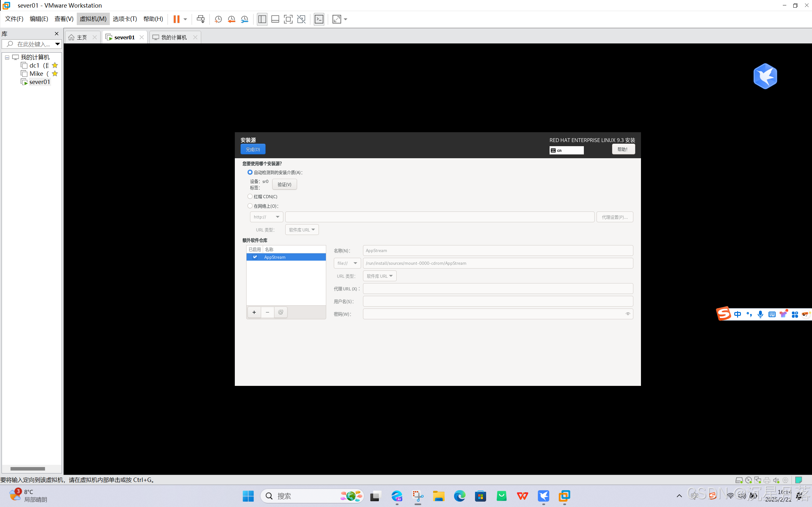Show password with the eye icon
This screenshot has width=812, height=507.
click(x=627, y=314)
